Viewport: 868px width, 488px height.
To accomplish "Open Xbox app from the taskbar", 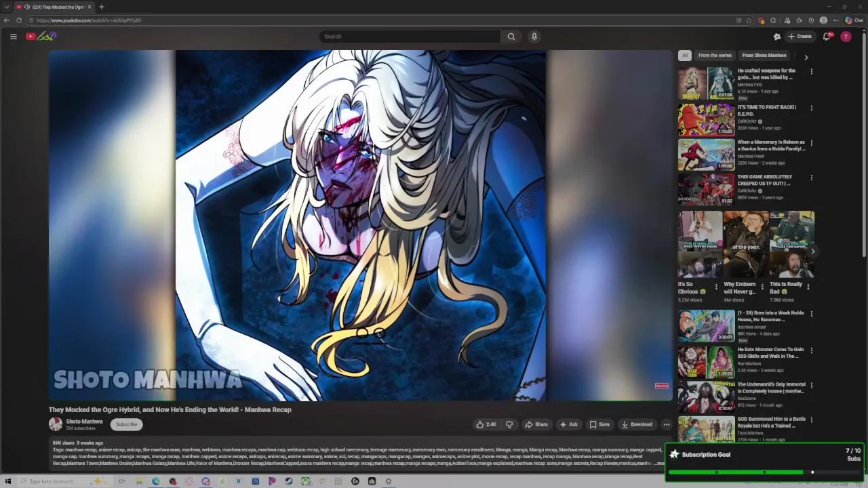I will click(306, 481).
